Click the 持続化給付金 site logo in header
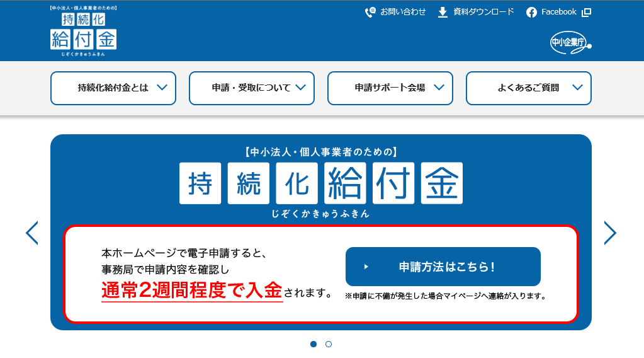 coord(83,32)
